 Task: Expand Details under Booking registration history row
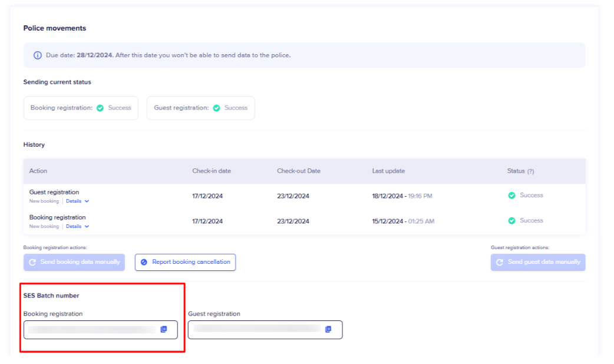click(77, 226)
